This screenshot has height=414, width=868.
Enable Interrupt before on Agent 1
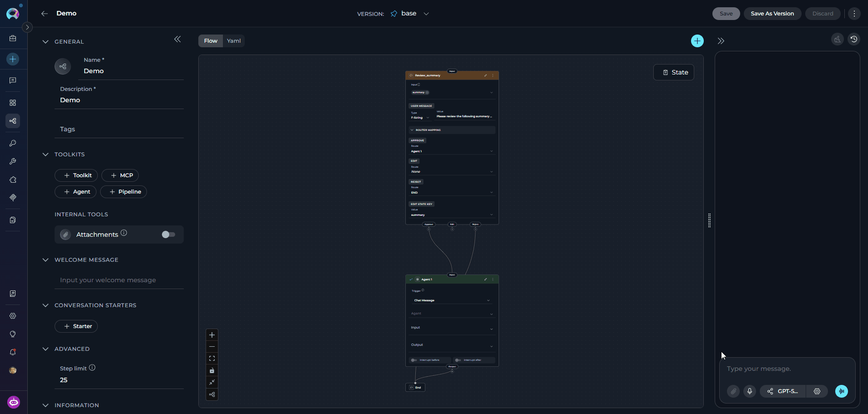coord(414,360)
